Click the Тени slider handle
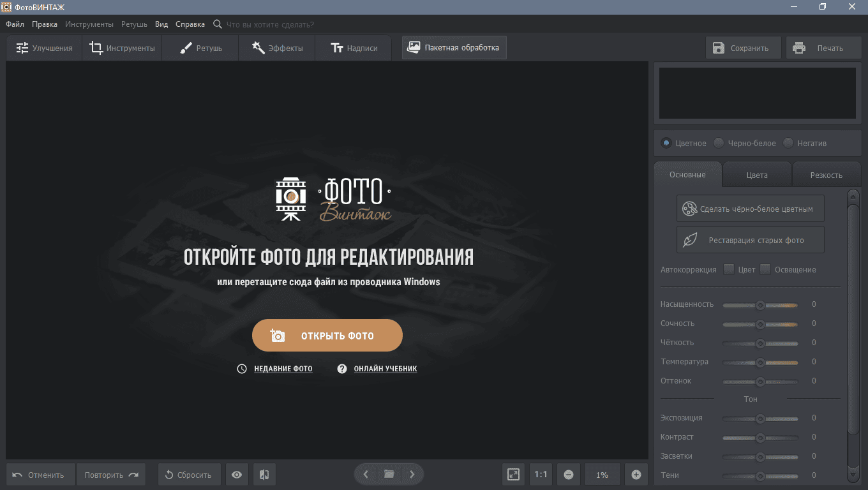Viewport: 868px width, 490px height. 760,476
